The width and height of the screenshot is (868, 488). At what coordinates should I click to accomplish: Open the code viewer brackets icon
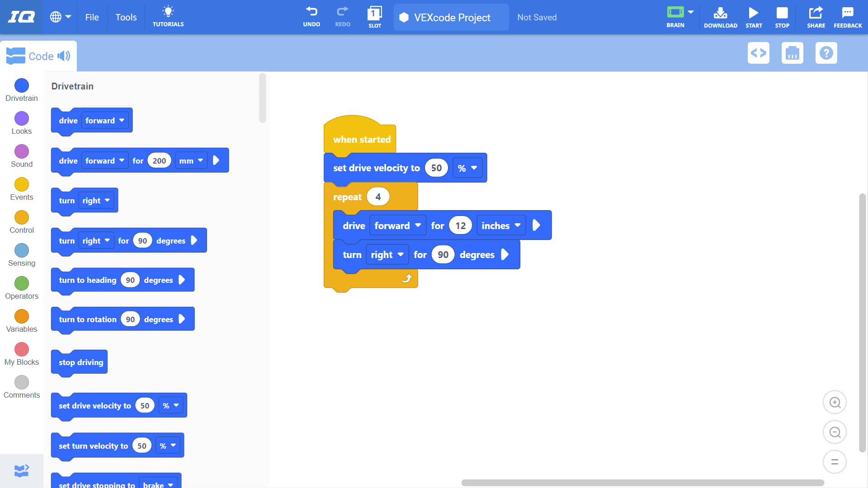[758, 53]
